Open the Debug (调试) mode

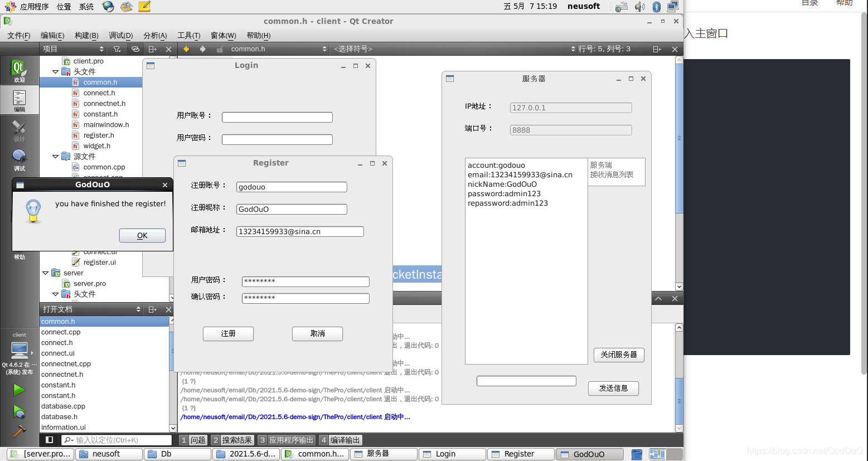coord(19,159)
